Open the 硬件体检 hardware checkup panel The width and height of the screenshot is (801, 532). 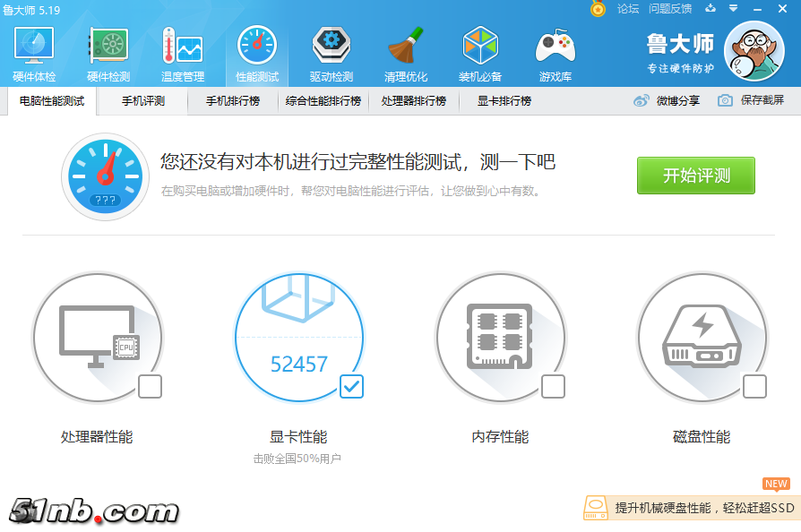(x=33, y=51)
